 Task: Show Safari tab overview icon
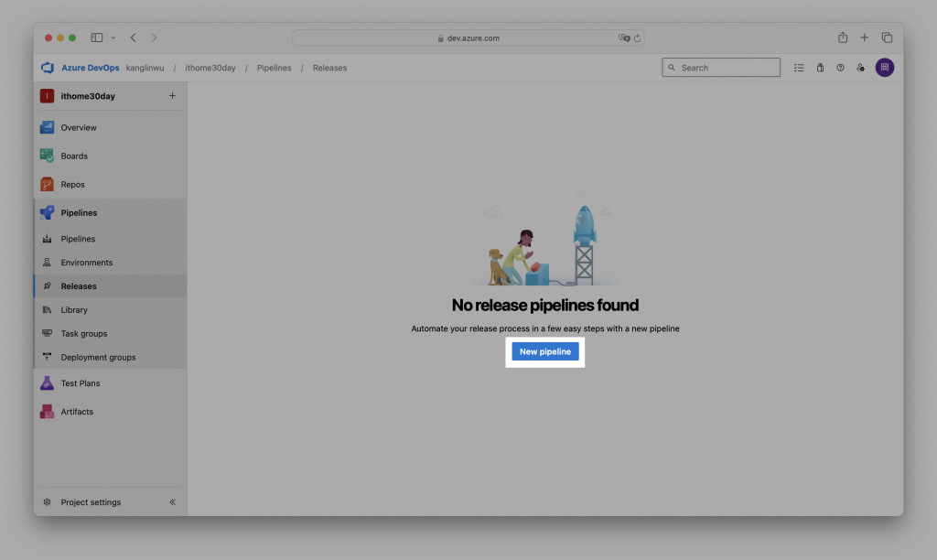pos(887,38)
